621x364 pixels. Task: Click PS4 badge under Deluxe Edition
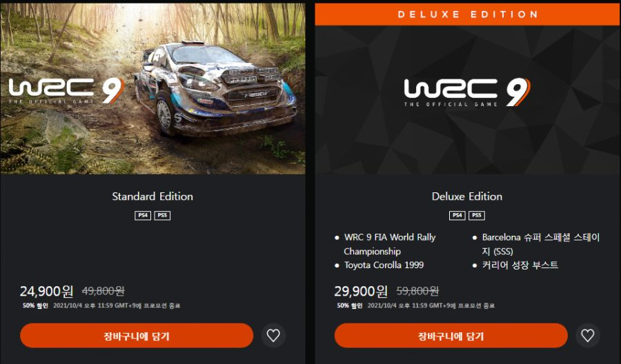tap(457, 215)
